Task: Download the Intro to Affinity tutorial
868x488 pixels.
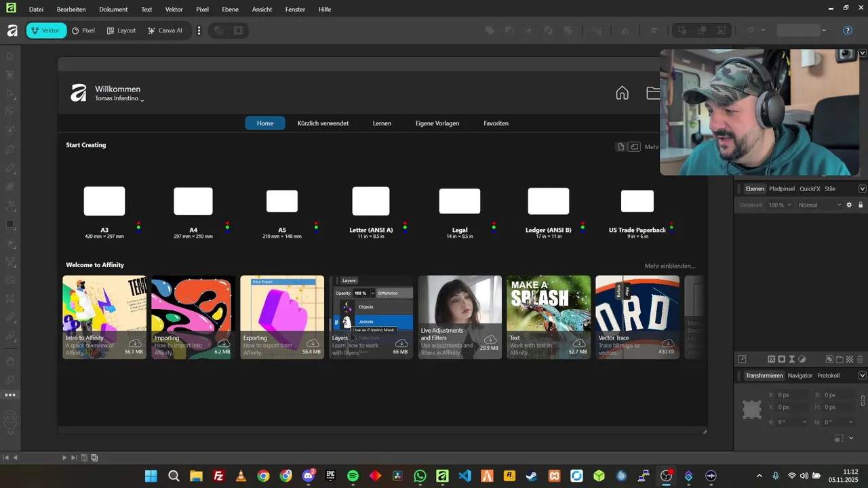Action: pyautogui.click(x=134, y=343)
